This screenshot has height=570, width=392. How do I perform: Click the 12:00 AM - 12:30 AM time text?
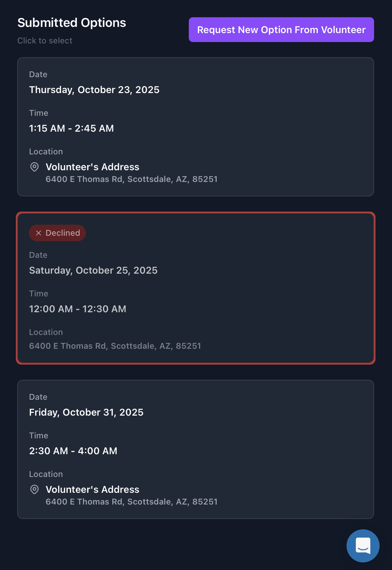tap(78, 309)
